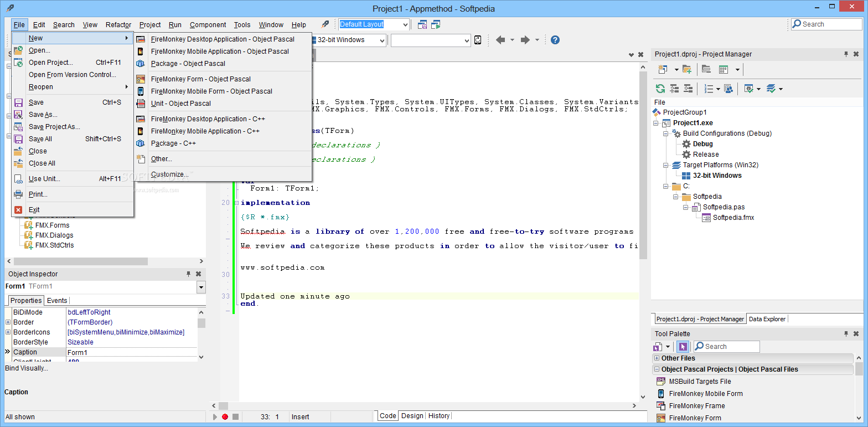Click the Print printer icon in File menu

(x=18, y=194)
